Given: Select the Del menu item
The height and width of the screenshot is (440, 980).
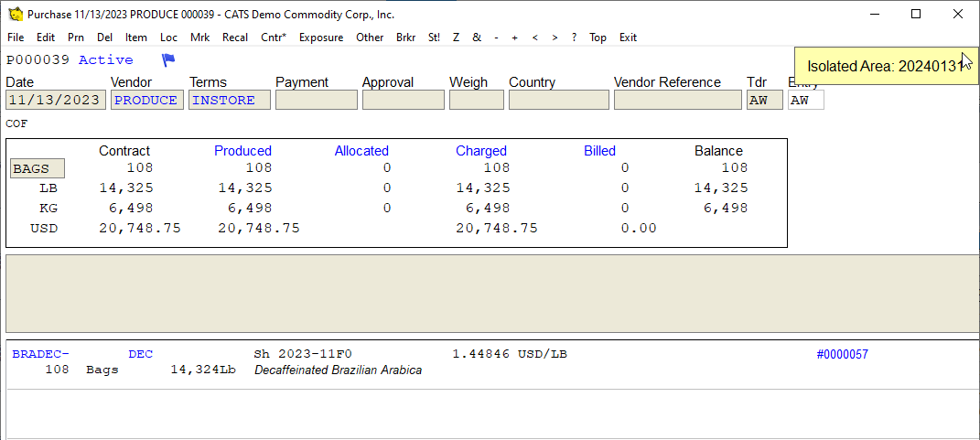Looking at the screenshot, I should [x=104, y=38].
